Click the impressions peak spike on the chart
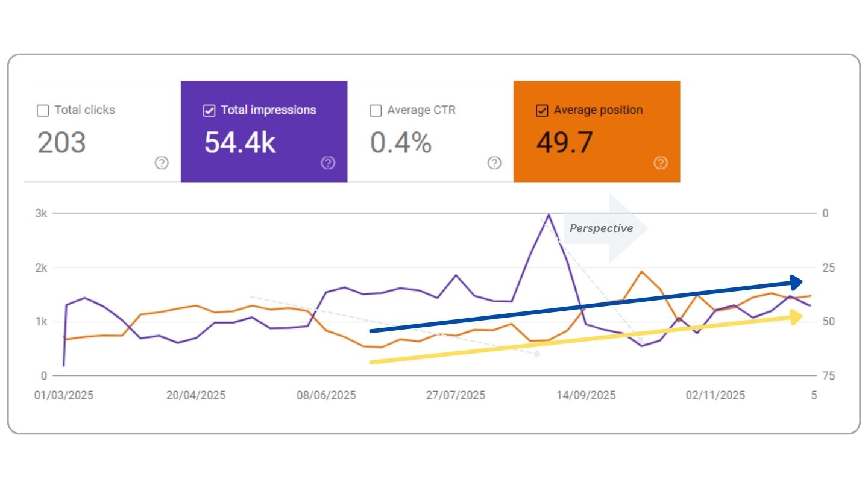This screenshot has height=488, width=868. coord(549,216)
